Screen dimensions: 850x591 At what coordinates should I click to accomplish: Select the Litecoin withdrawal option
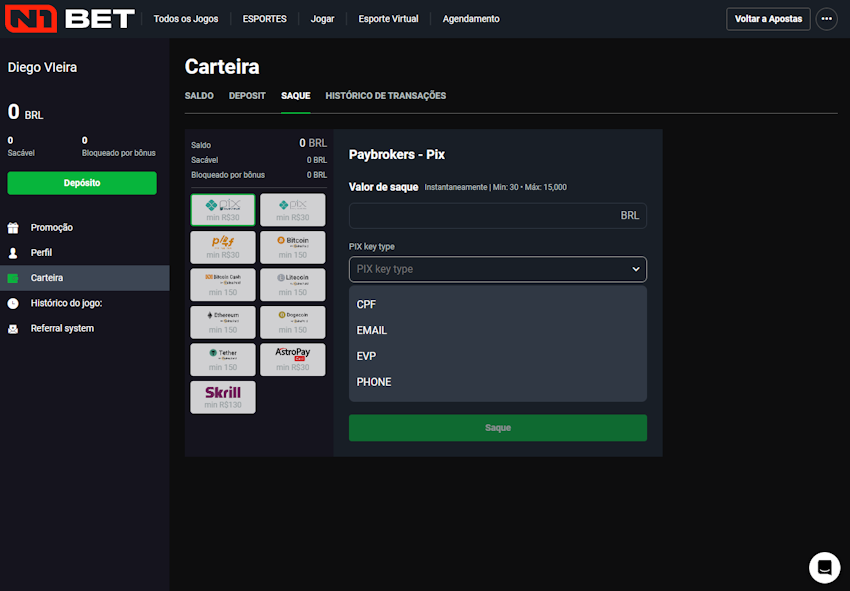[x=292, y=284]
